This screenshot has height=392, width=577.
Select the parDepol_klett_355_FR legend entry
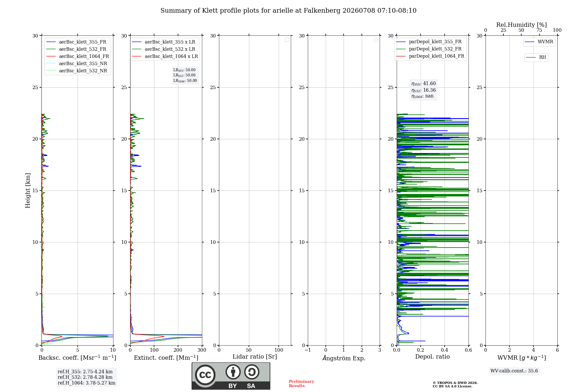tap(429, 42)
